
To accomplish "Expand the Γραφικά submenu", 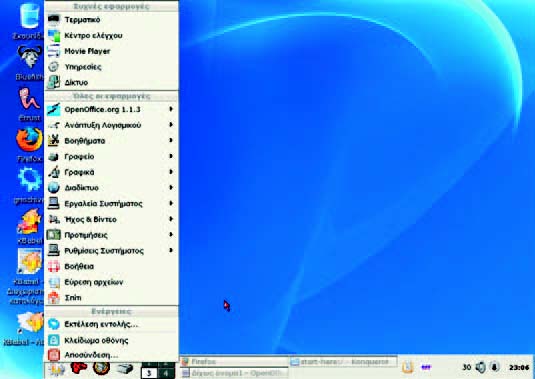I will coord(111,172).
